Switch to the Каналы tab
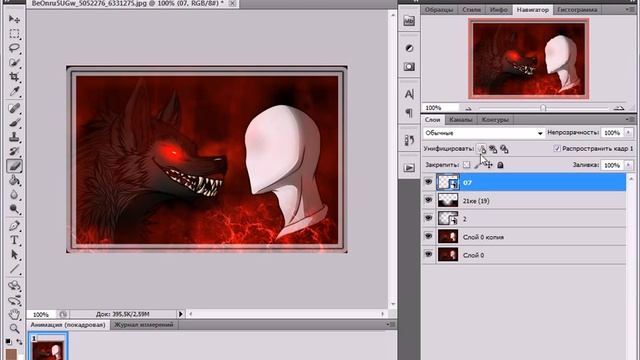The image size is (640, 360). pyautogui.click(x=460, y=120)
